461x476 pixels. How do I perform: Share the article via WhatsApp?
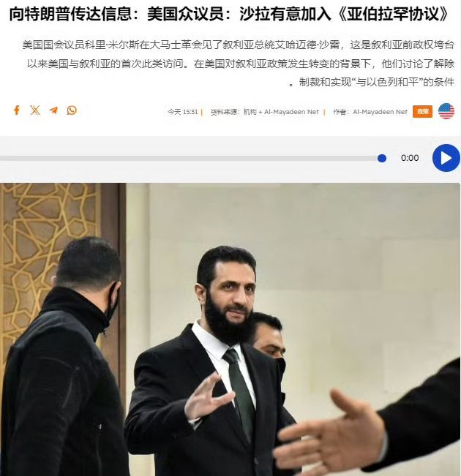click(x=72, y=110)
